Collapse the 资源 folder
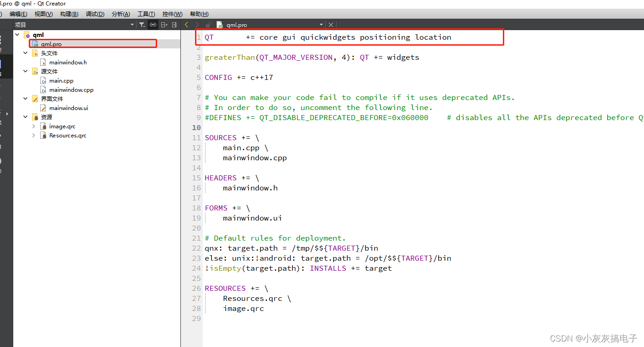This screenshot has width=644, height=347. [x=26, y=117]
